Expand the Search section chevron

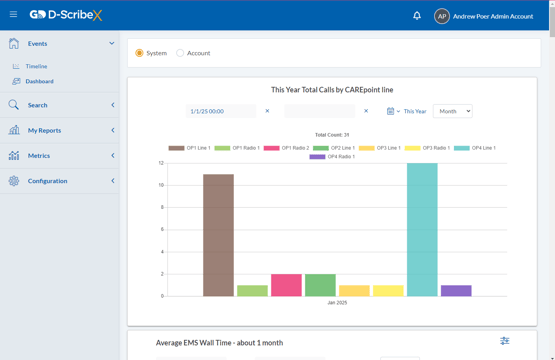113,105
